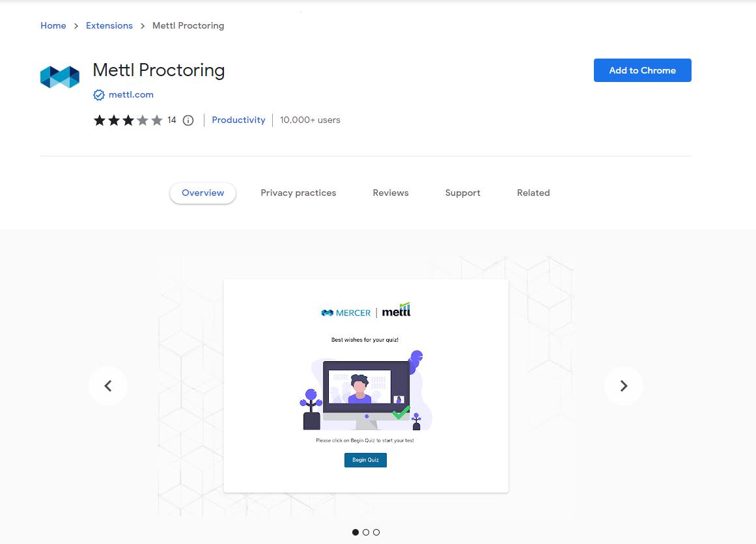
Task: Go to Home breadcrumb link
Action: coord(53,25)
